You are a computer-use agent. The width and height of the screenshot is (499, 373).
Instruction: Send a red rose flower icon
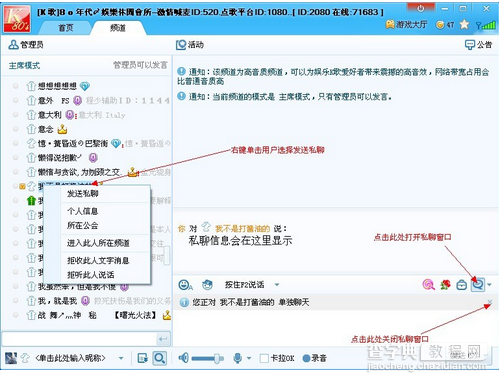pos(445,285)
